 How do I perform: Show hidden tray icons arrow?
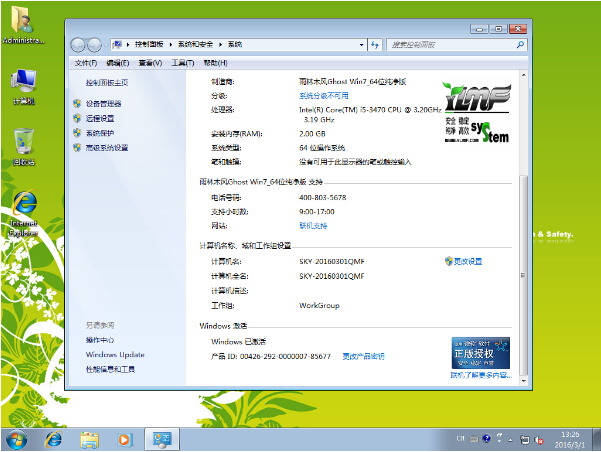coord(511,440)
